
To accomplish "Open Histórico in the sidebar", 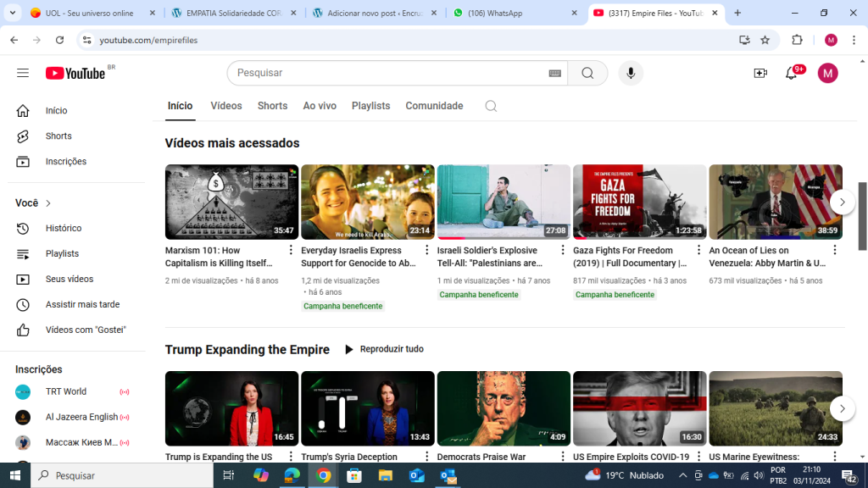I will pos(64,228).
